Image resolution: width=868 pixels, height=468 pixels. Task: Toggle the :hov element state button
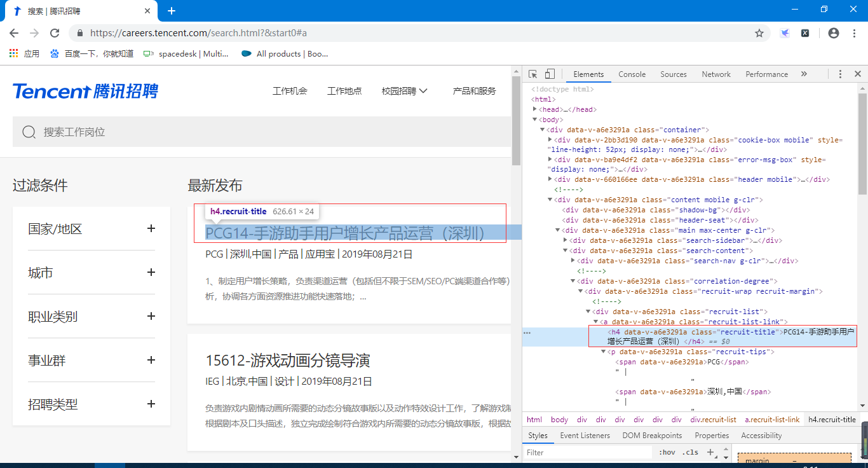(x=667, y=453)
